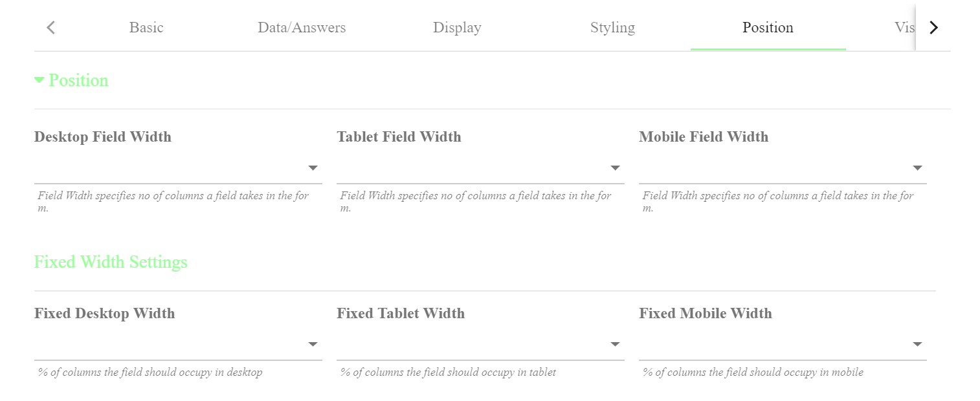Screen dimensions: 980x401
Task: Click the left tab scroll arrow
Action: (x=51, y=28)
